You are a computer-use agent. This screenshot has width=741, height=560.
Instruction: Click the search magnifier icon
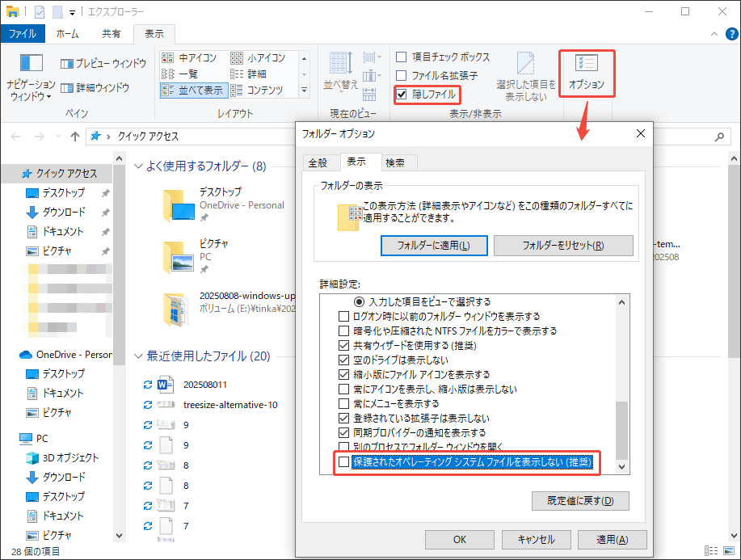[x=719, y=137]
